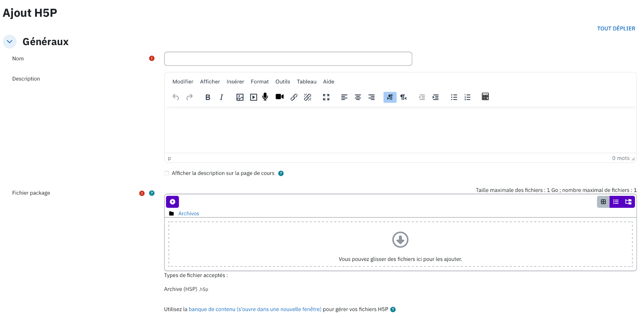Image resolution: width=644 pixels, height=318 pixels.
Task: Open the equation editor calculator icon
Action: pos(485,97)
